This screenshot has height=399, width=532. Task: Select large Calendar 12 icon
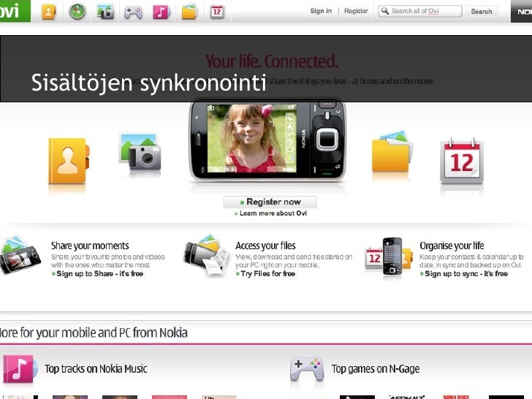pyautogui.click(x=462, y=161)
